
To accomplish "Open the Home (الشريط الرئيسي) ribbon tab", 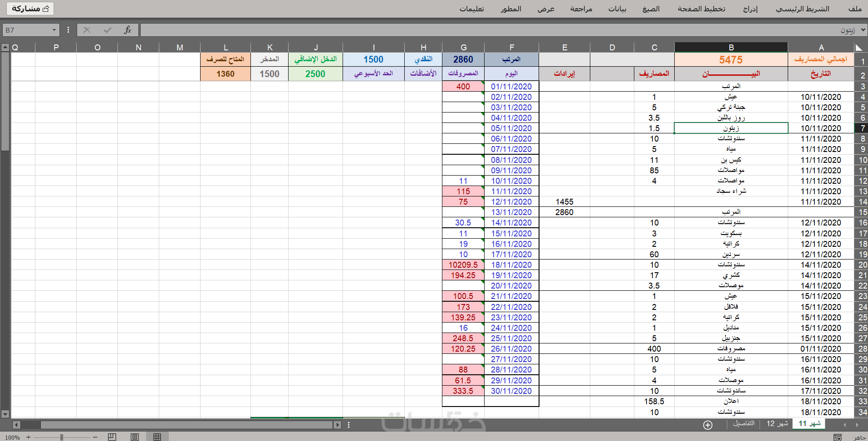I will (802, 9).
